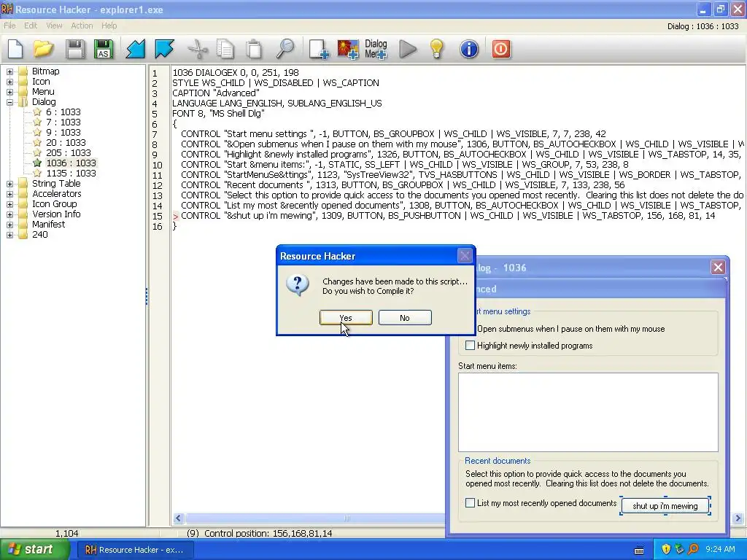Click the green Save As icon
The width and height of the screenshot is (747, 560).
point(104,49)
